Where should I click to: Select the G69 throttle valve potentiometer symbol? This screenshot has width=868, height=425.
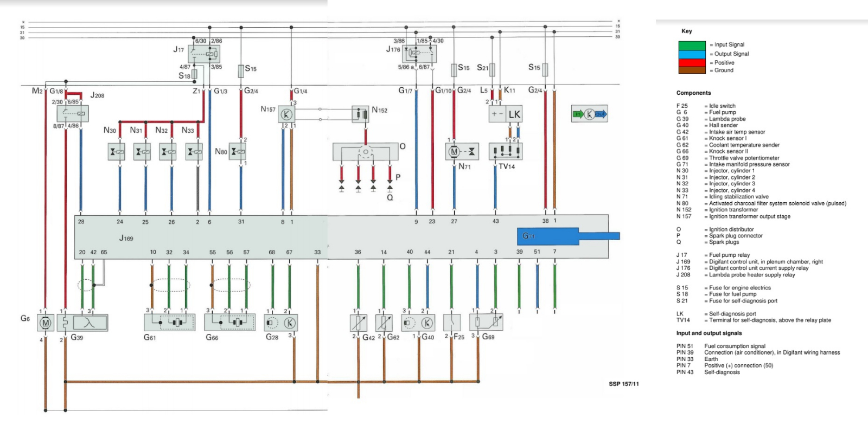point(486,323)
